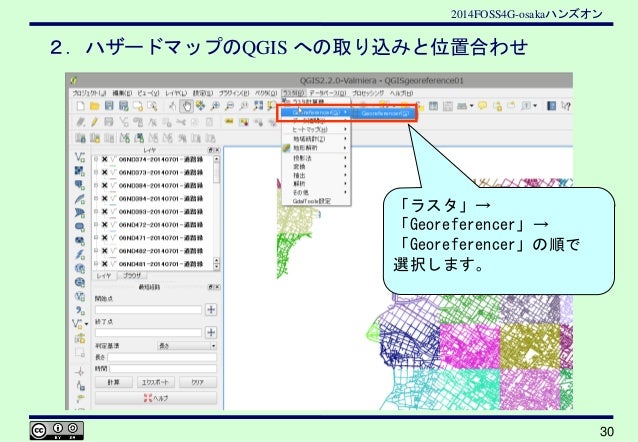This screenshot has width=638, height=442.
Task: Open the New Layer dropdown arrow in sidebar
Action: point(86,324)
